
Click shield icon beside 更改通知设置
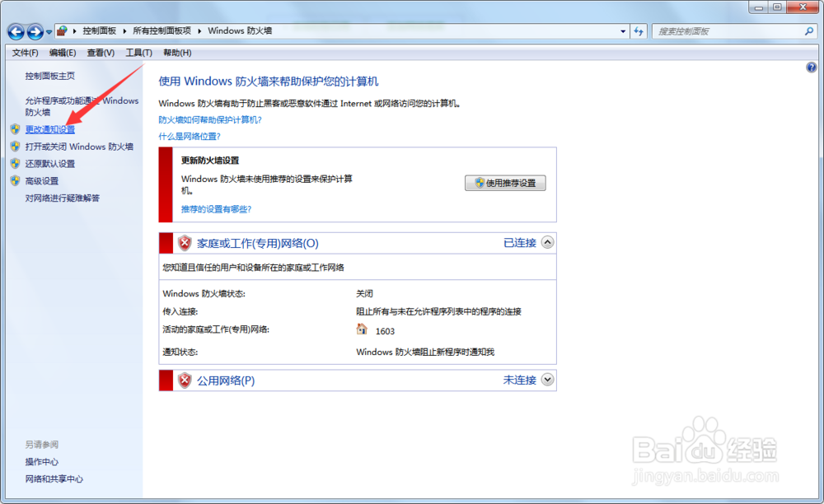15,129
